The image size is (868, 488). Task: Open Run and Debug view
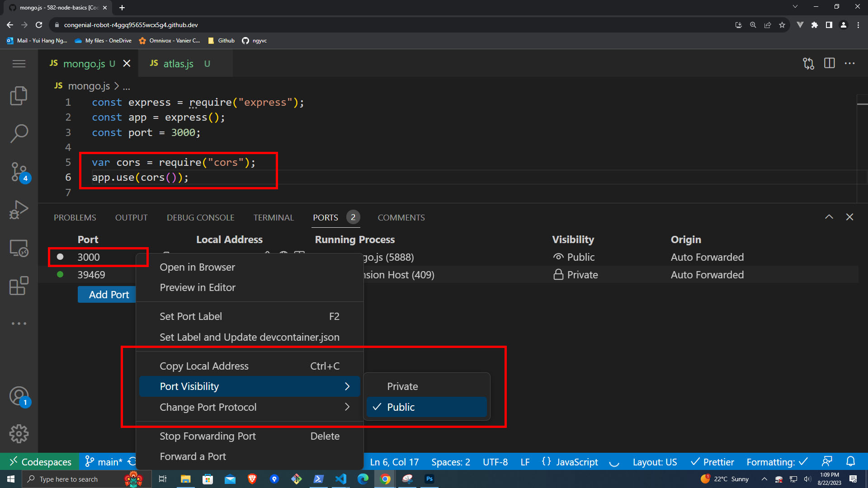[19, 210]
